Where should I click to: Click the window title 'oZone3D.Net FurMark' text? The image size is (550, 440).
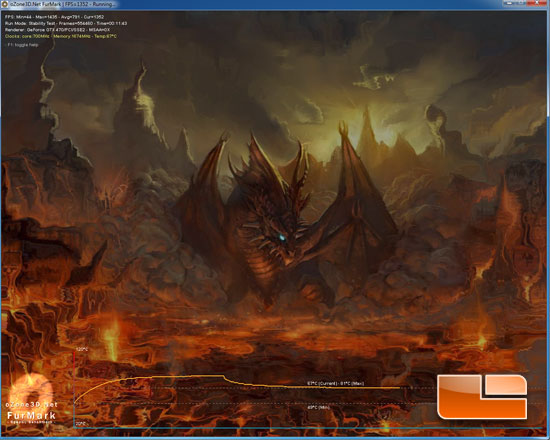(36, 4)
